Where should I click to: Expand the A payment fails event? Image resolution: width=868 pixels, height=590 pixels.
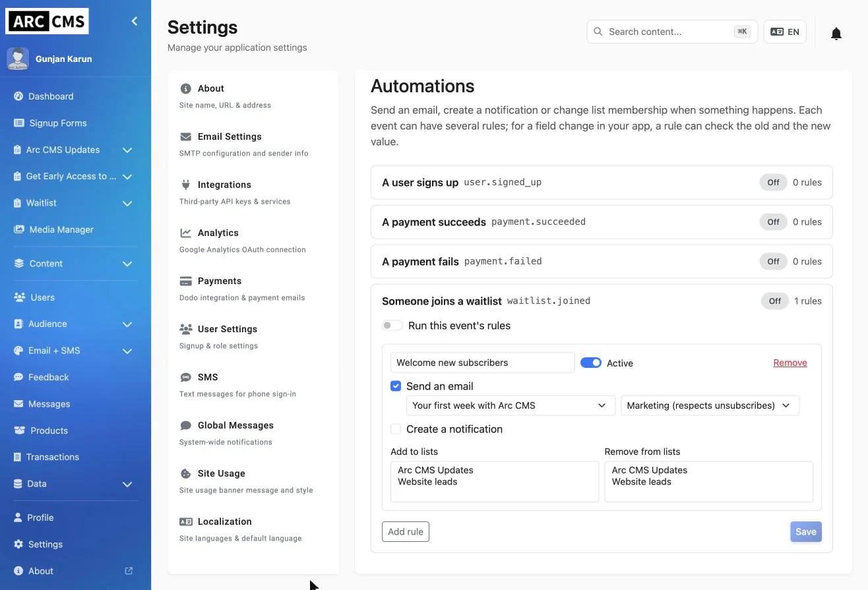coord(602,262)
